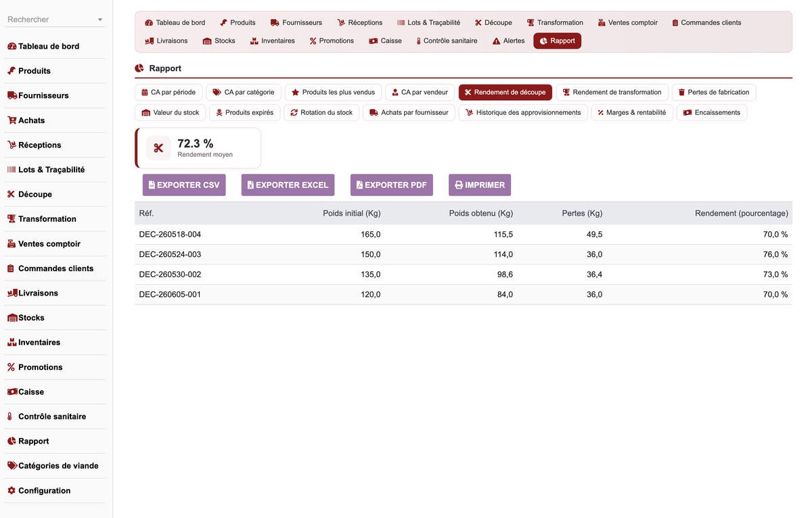Click the Produits drumstick icon in sidebar
812x518 pixels.
point(12,71)
